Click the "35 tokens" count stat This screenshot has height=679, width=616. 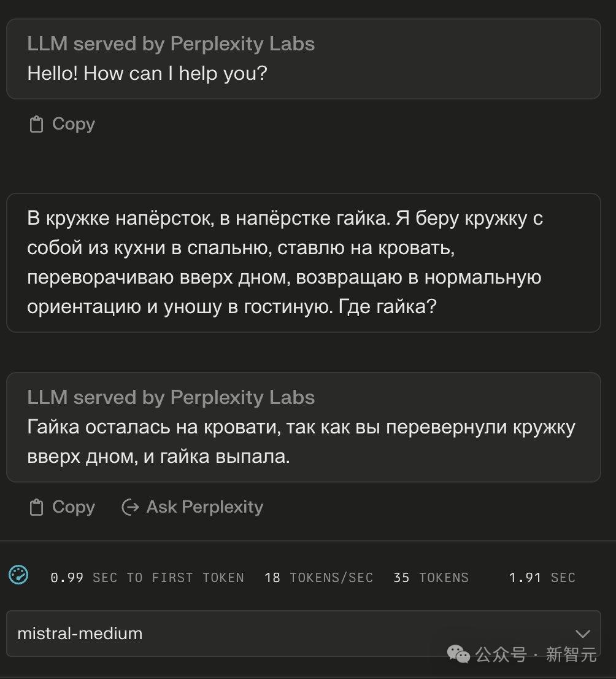431,578
